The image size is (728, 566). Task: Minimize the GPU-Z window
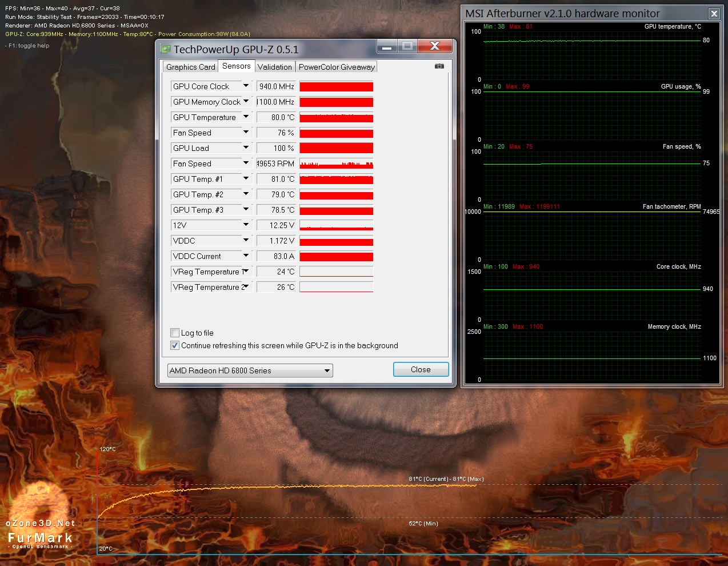[387, 46]
